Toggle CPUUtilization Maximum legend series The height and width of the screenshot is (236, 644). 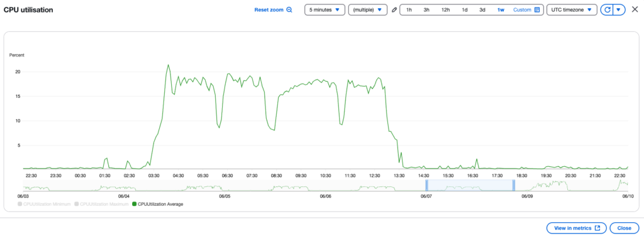[101, 204]
